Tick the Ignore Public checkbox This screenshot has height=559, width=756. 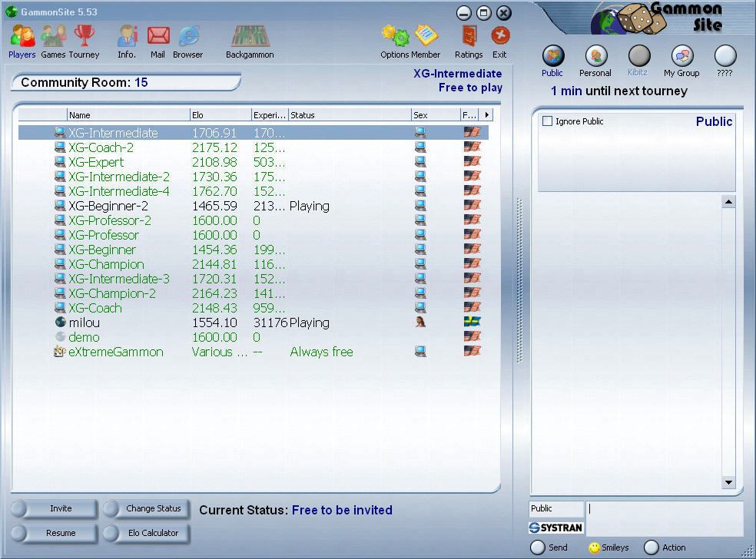point(547,121)
